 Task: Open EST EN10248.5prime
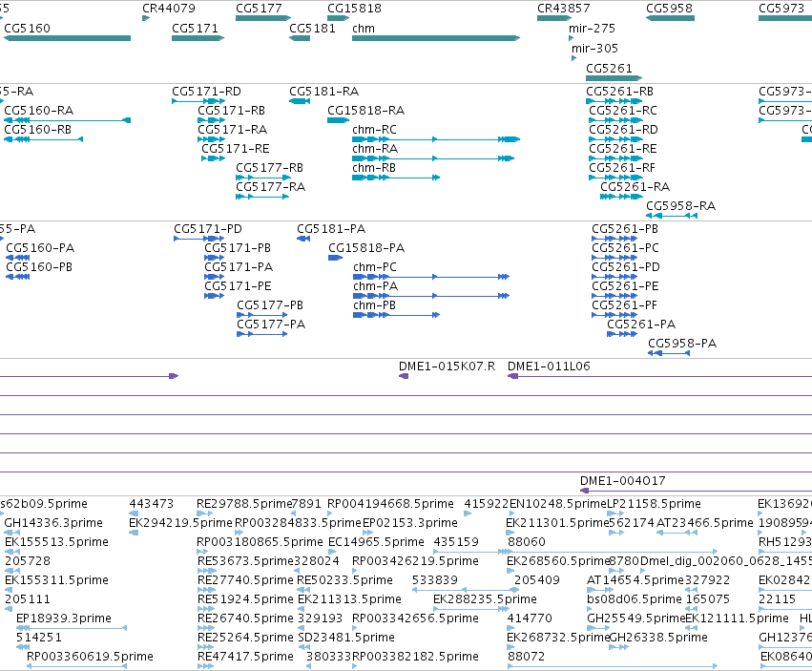tap(558, 504)
